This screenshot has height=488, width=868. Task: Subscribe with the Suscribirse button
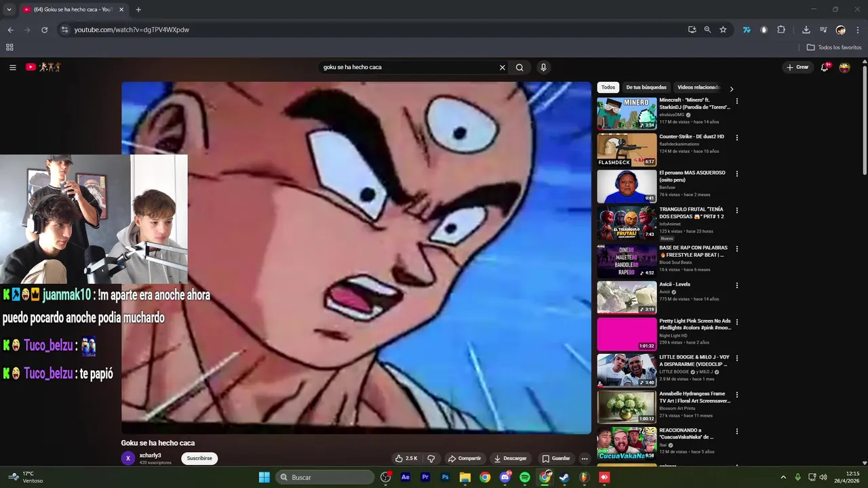coord(199,458)
